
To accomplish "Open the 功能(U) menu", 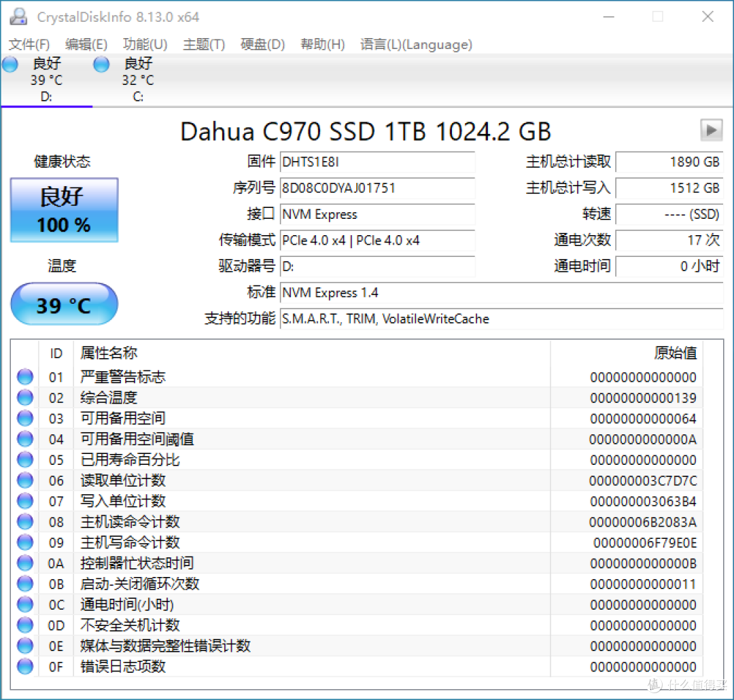I will (x=145, y=44).
